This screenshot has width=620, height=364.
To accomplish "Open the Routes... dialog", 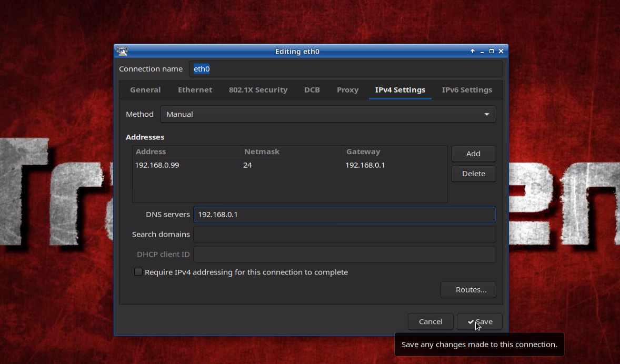I will coord(468,290).
